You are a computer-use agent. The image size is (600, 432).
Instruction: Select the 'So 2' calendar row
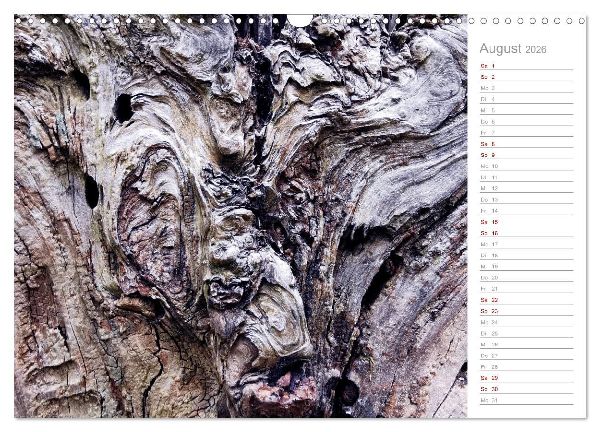[x=527, y=77]
